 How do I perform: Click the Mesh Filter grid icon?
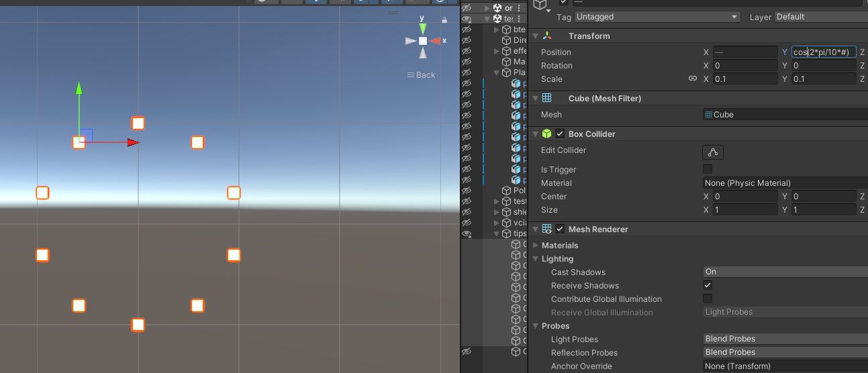point(547,99)
